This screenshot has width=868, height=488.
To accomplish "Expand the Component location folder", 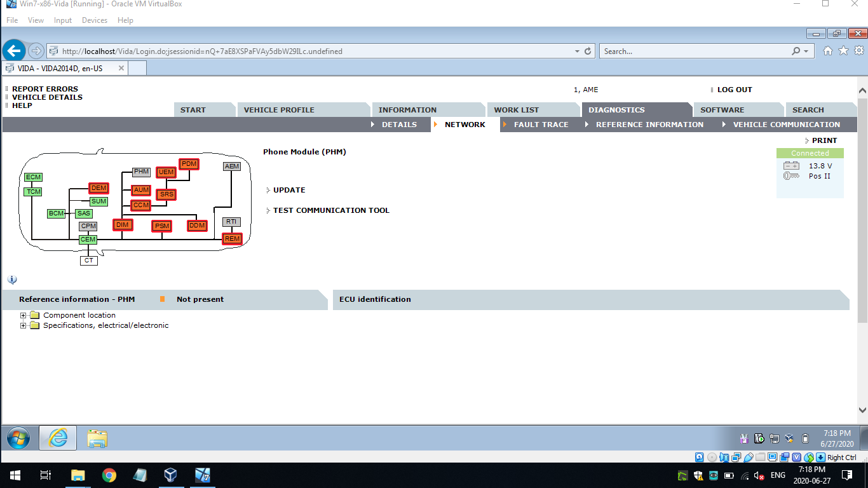I will [x=24, y=315].
